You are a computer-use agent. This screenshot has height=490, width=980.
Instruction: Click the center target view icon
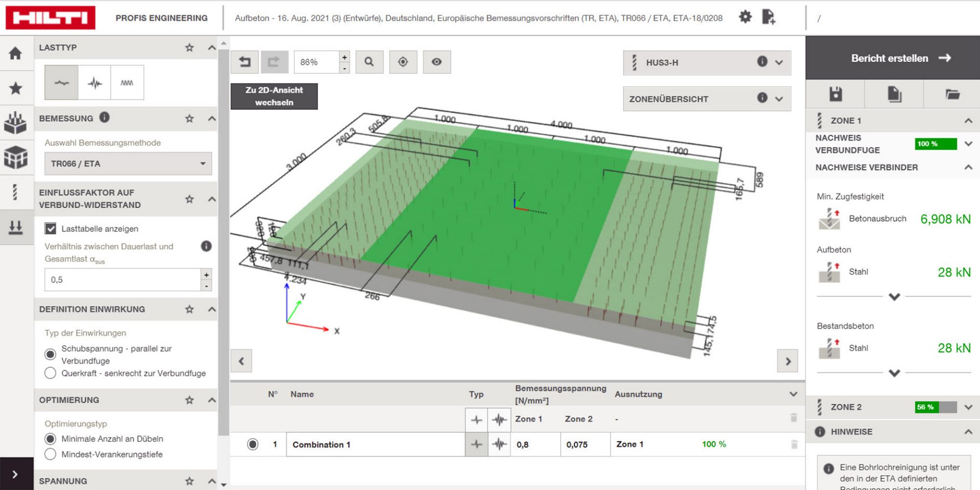[403, 62]
